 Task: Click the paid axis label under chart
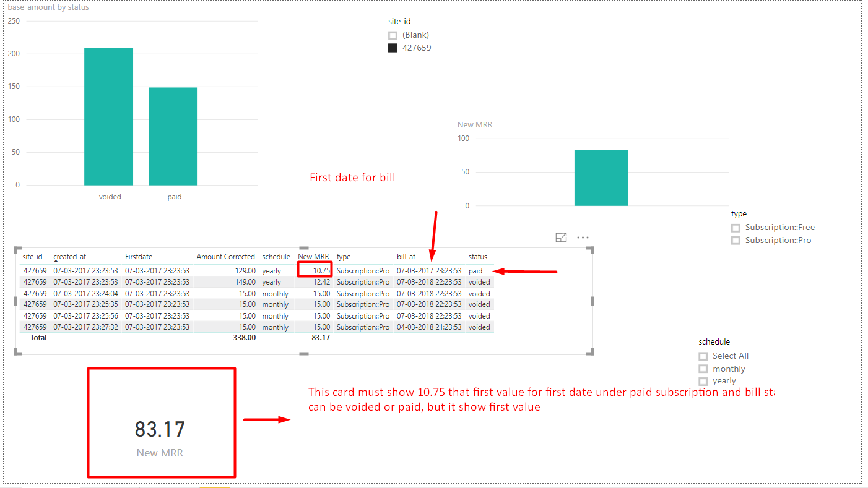175,197
